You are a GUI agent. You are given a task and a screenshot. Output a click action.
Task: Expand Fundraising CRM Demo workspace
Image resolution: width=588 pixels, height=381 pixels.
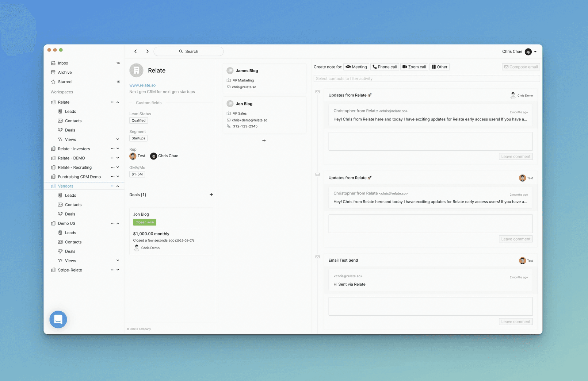118,177
